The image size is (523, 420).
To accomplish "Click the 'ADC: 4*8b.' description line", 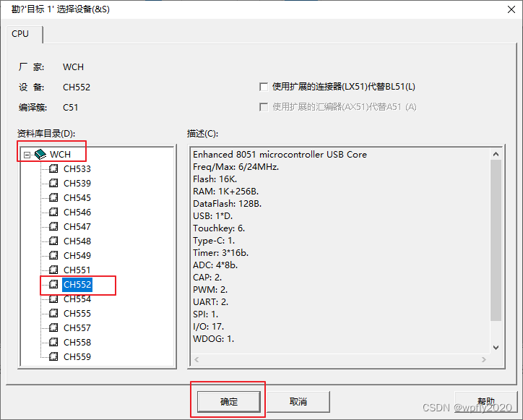I will pyautogui.click(x=215, y=265).
